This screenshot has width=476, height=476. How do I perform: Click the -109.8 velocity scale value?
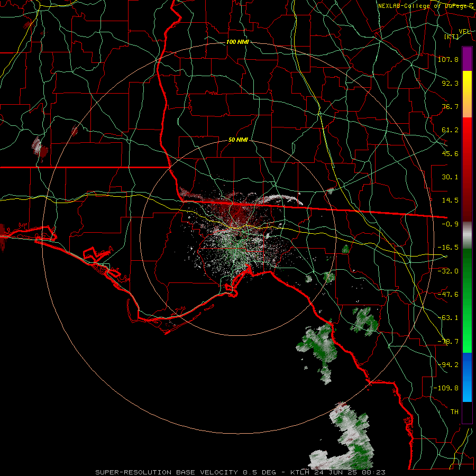pos(446,388)
